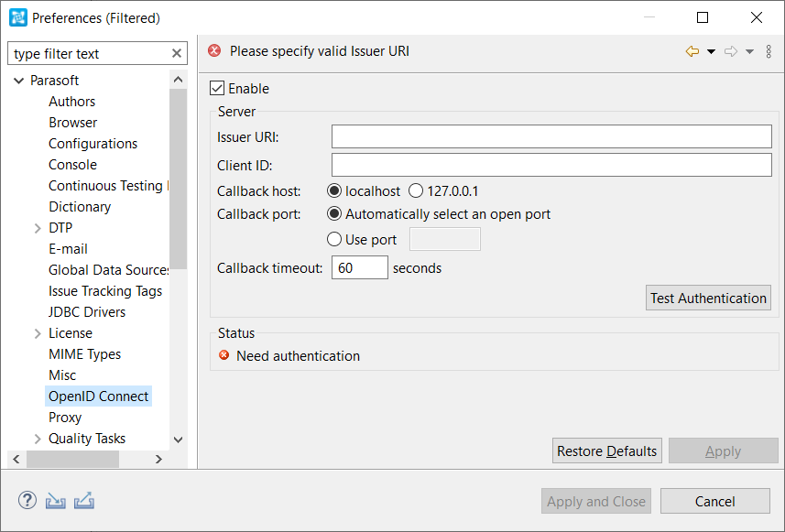Click the Apply button
Image resolution: width=785 pixels, height=532 pixels.
pos(723,451)
